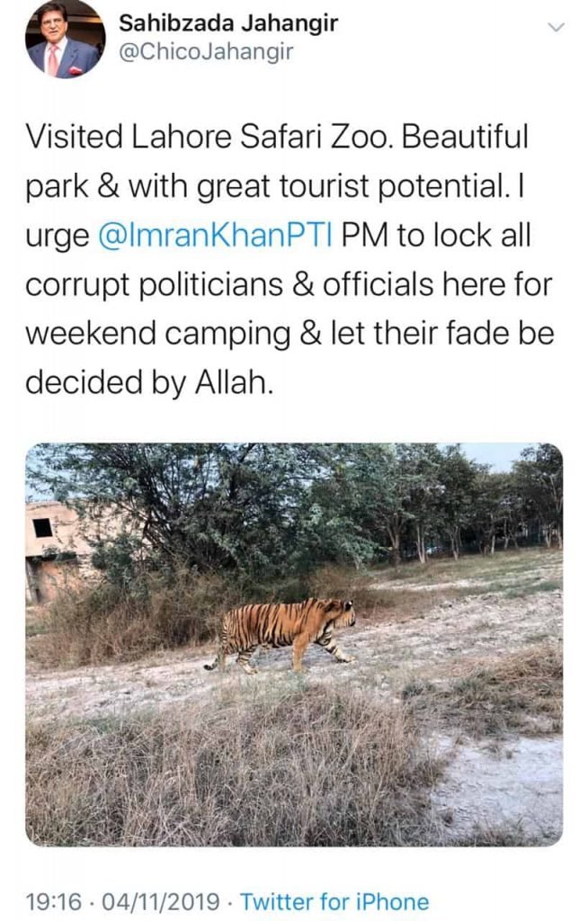The height and width of the screenshot is (921, 588).
Task: Open the @ChicoJahangir handle
Action: coord(206,52)
